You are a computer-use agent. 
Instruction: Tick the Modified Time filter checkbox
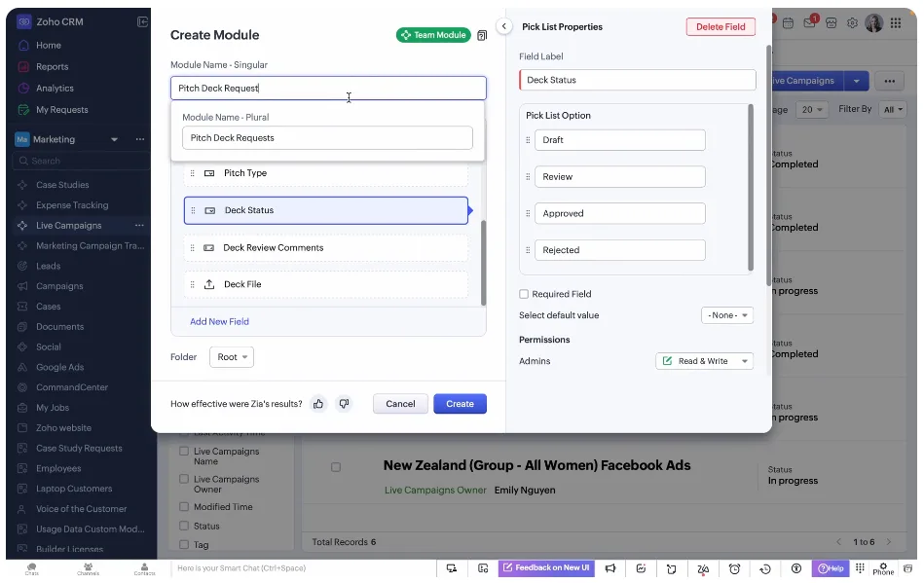point(182,507)
